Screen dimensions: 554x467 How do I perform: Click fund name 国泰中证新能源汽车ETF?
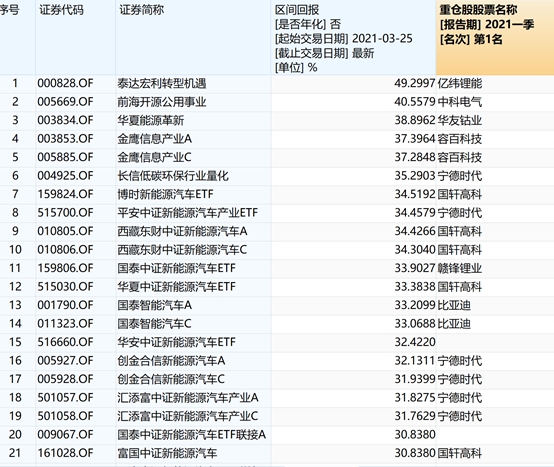(177, 268)
